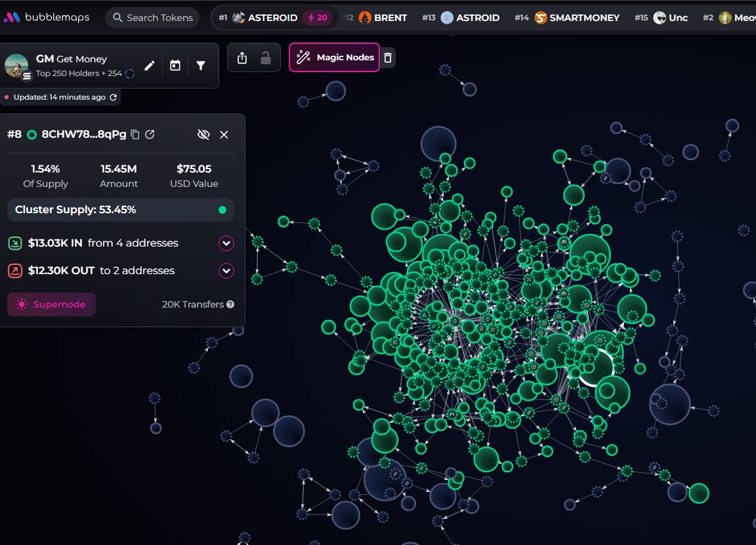Viewport: 756px width, 545px height.
Task: Copy the 8CHW78...8qPg address
Action: pos(135,134)
